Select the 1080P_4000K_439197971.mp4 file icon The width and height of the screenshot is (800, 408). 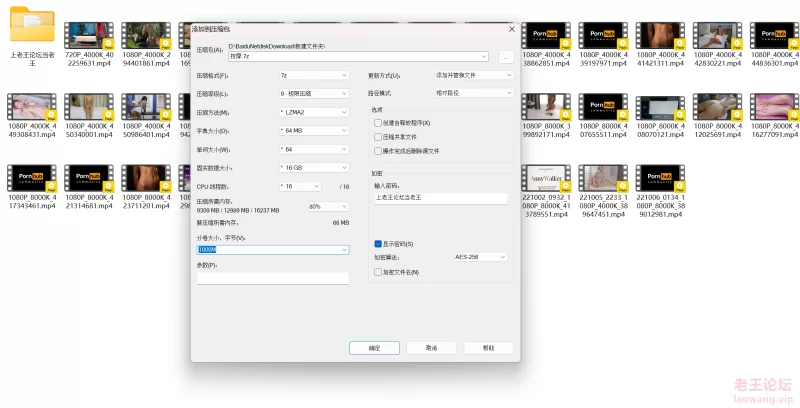tap(603, 35)
